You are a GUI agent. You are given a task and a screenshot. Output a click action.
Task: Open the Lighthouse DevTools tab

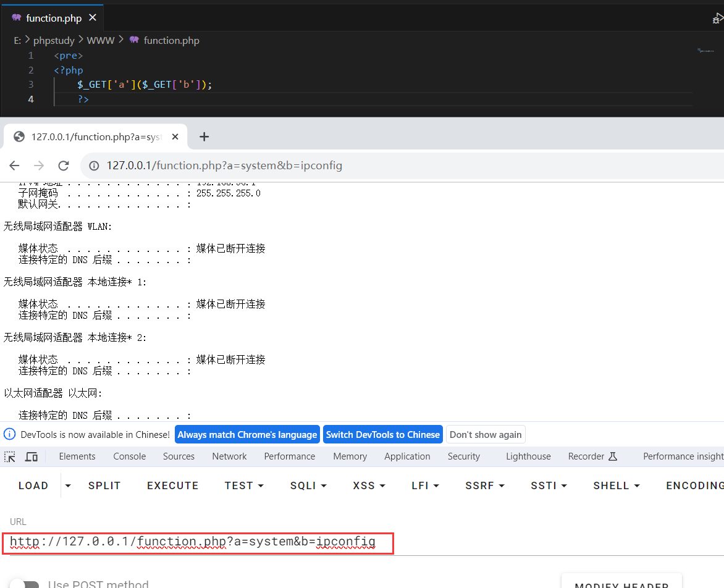[528, 456]
